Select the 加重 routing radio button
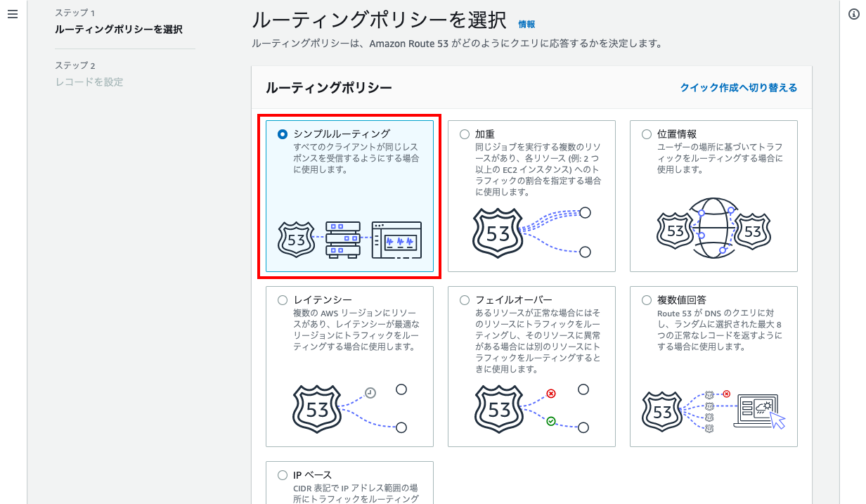866x504 pixels. [x=465, y=134]
